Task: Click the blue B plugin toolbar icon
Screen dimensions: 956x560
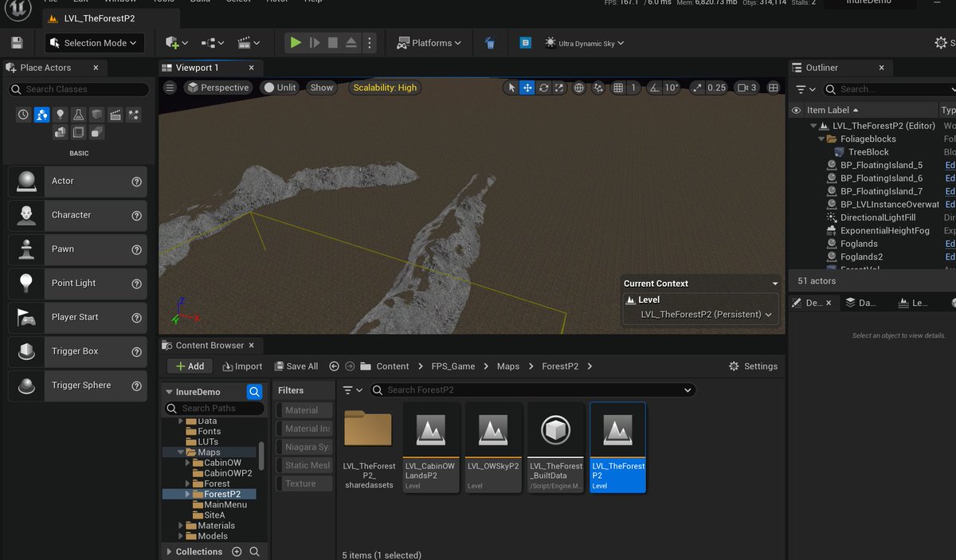Action: point(525,43)
